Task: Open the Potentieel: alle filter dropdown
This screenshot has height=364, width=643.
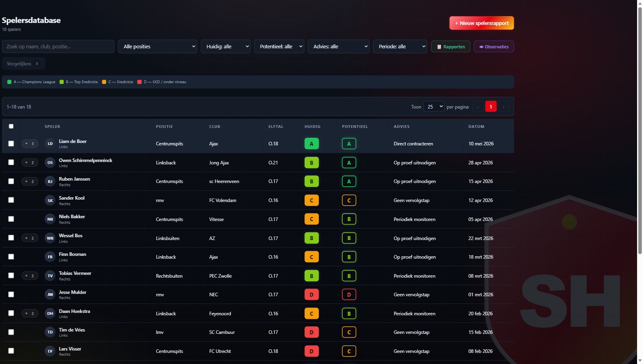Action: click(x=279, y=46)
